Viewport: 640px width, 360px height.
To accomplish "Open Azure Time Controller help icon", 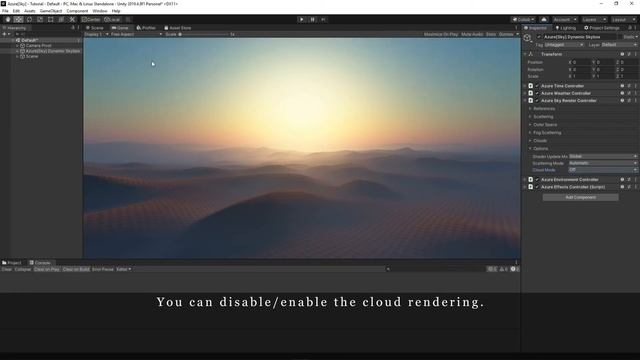I will 622,86.
